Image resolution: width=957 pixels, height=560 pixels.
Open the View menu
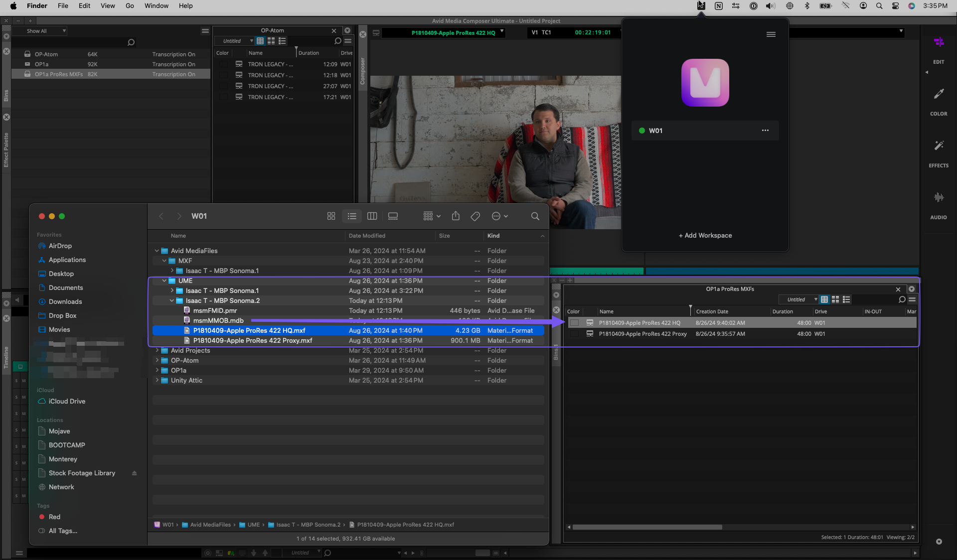[x=108, y=6]
